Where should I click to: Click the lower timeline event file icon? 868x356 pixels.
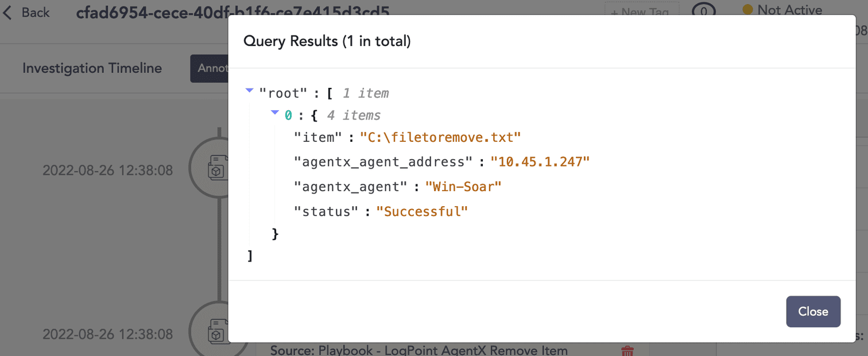(x=216, y=333)
